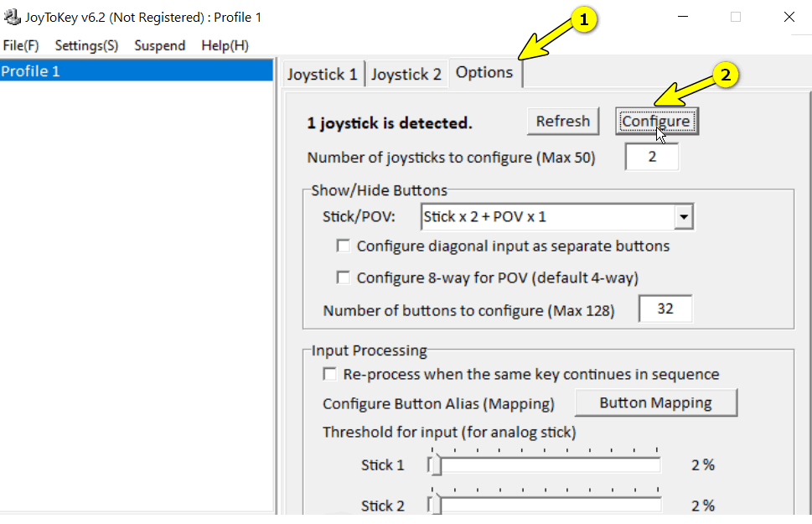This screenshot has height=524, width=812.
Task: Select the Stick x 2 + POV x 1 combo box
Action: (549, 217)
